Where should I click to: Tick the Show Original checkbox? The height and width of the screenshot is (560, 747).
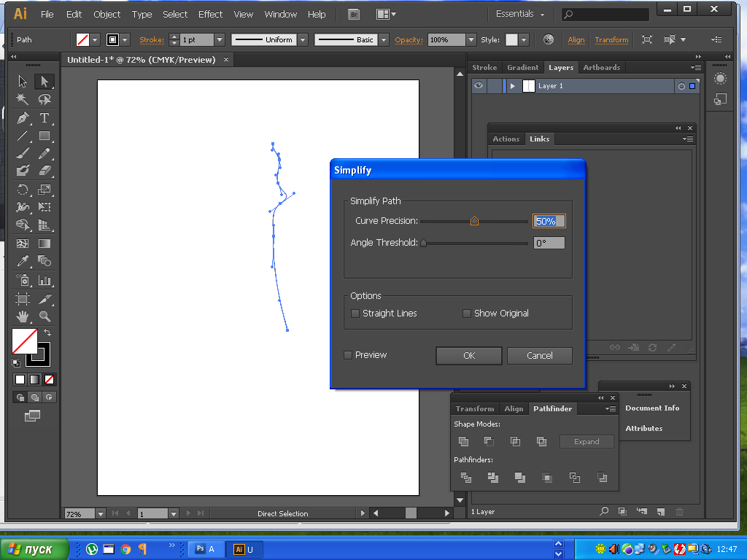467,314
